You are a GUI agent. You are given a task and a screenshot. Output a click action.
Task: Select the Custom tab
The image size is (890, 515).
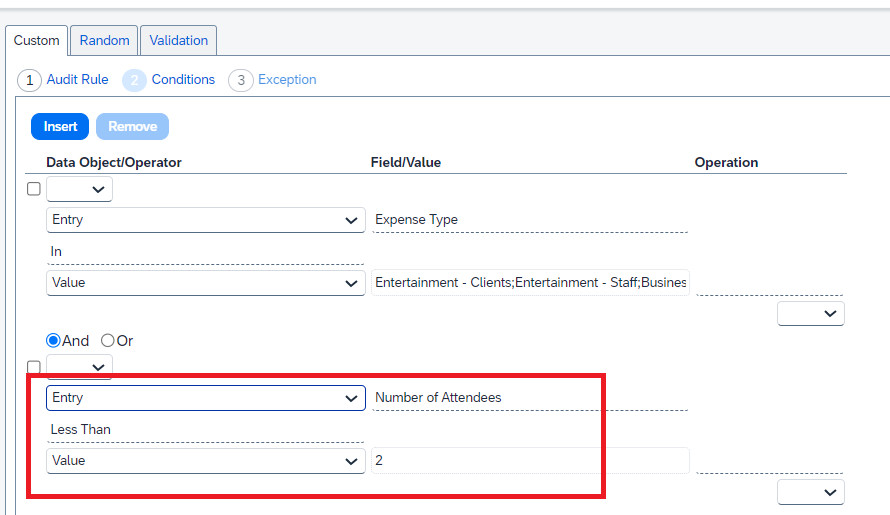pos(37,41)
